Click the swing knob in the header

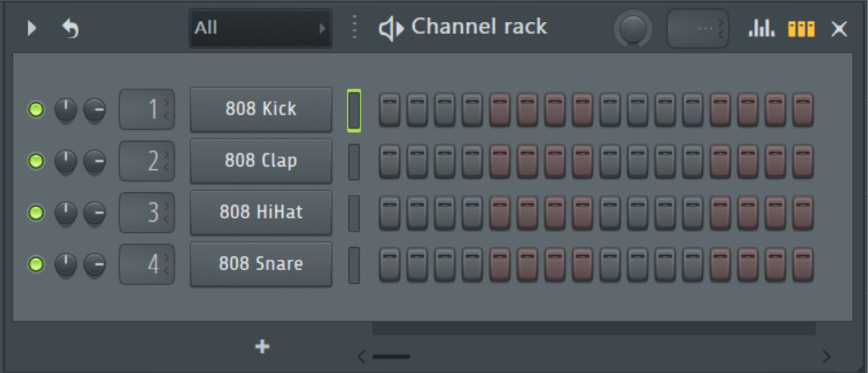tap(633, 29)
